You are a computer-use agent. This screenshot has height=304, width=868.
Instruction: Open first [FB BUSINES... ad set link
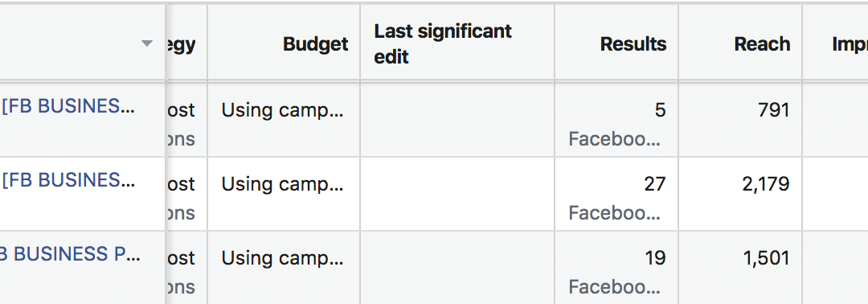[68, 106]
